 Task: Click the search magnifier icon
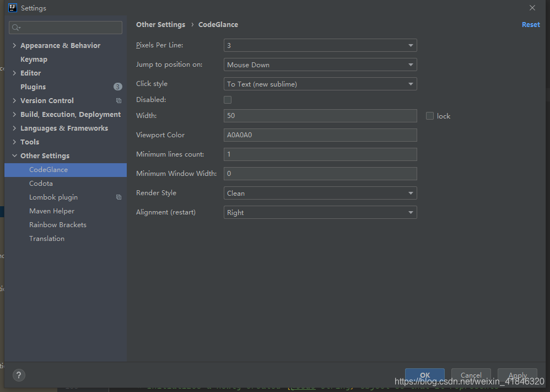15,28
